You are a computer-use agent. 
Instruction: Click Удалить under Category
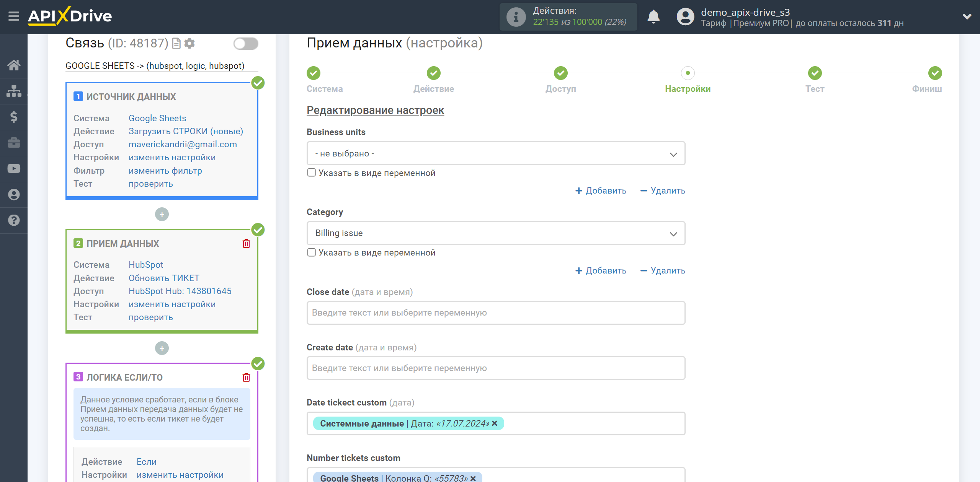point(663,270)
